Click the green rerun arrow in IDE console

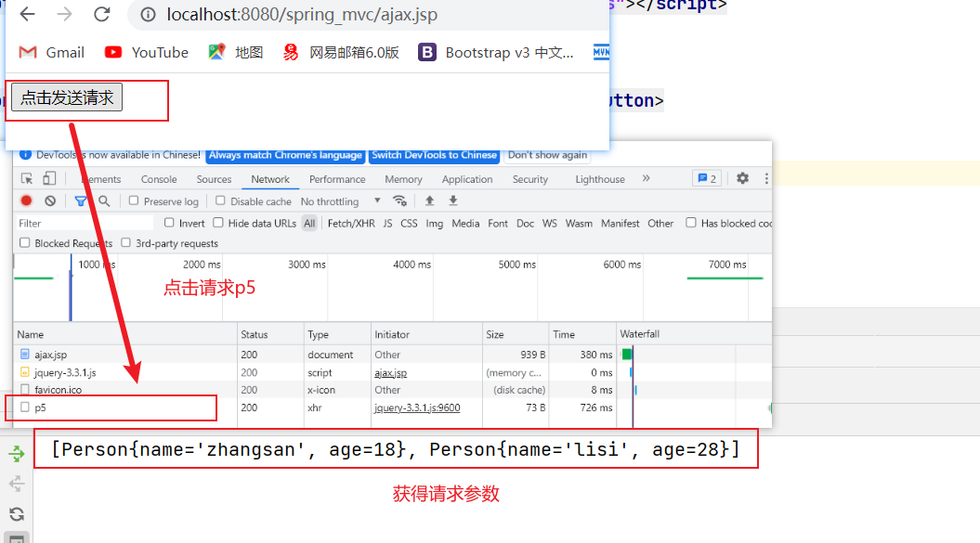[17, 454]
